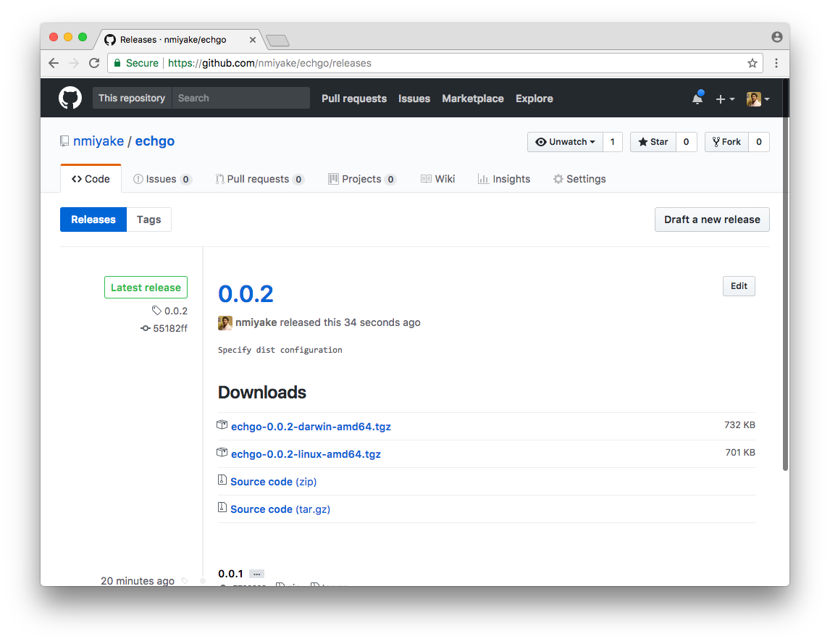Viewport: 830px width, 644px height.
Task: Open the 0.0.1 release
Action: 230,574
